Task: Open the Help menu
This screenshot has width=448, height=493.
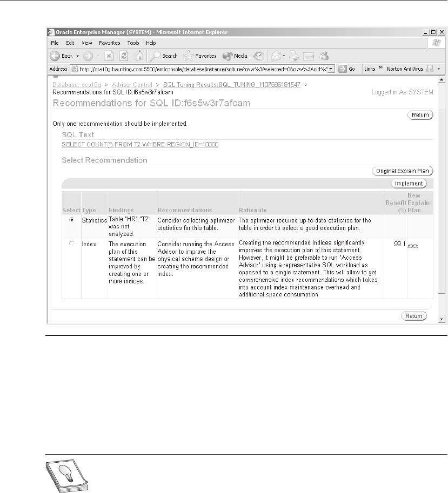Action: click(x=151, y=43)
